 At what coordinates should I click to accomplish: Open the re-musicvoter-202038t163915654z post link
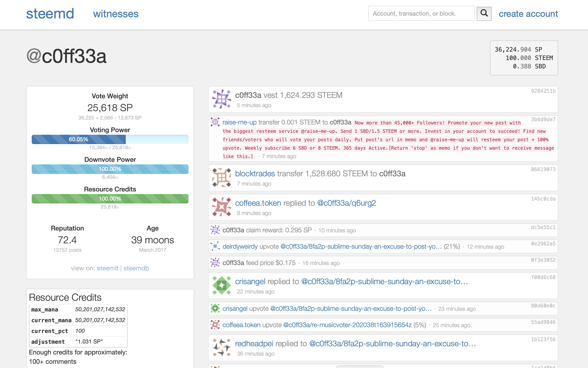pyautogui.click(x=347, y=325)
